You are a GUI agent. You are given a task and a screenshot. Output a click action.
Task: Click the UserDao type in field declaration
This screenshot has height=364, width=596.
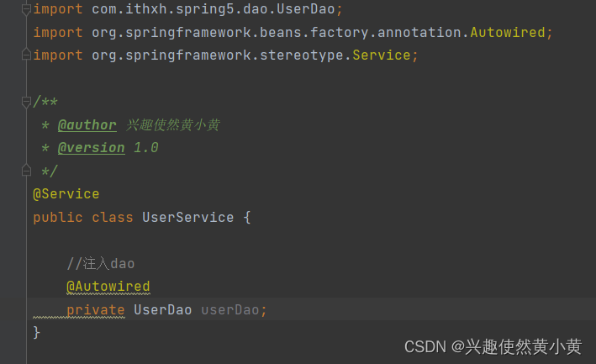click(163, 309)
